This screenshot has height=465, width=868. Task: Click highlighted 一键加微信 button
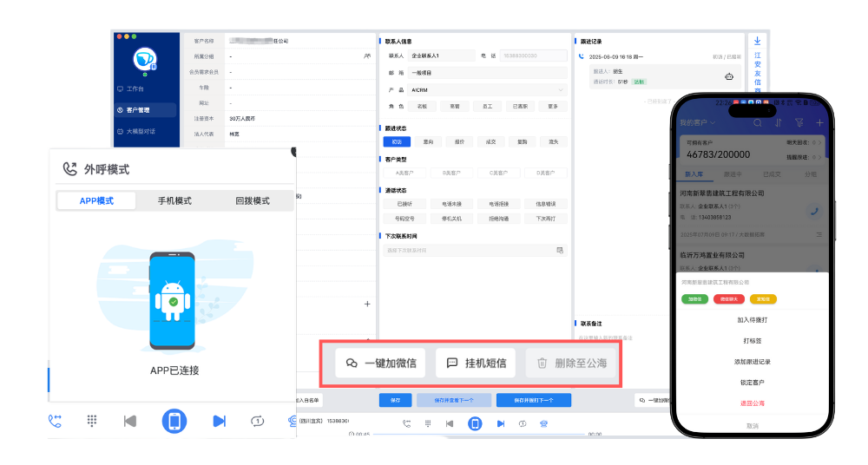click(x=381, y=363)
